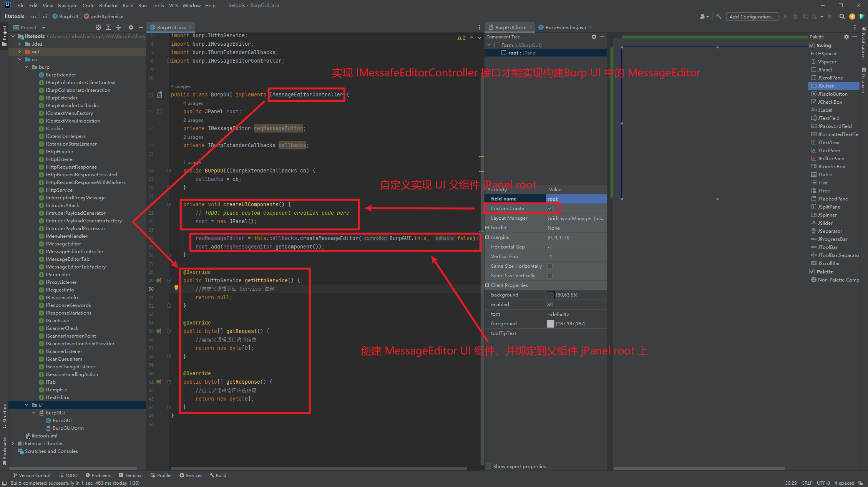
Task: Switch to BurpGUI.java editor tab
Action: pos(171,27)
